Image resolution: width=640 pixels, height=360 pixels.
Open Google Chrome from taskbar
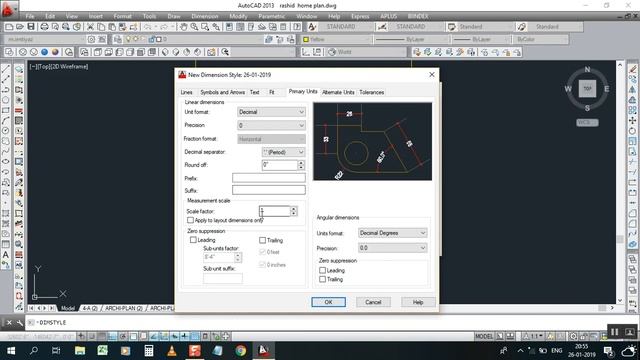pyautogui.click(x=240, y=351)
